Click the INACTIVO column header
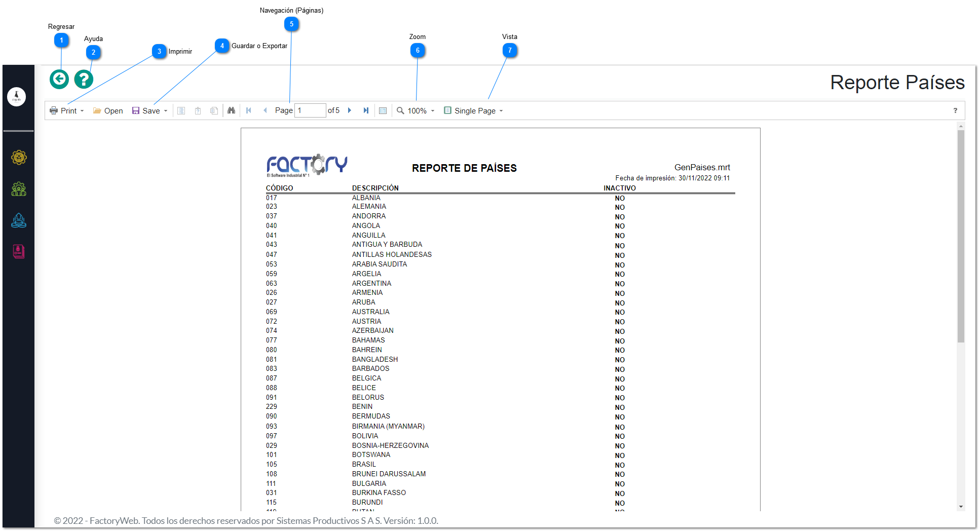Viewport: 980px width, 532px height. click(x=619, y=188)
